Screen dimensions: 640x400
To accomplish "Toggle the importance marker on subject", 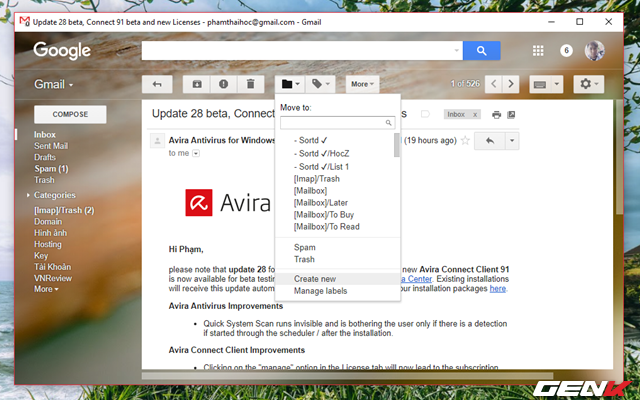I will (425, 114).
